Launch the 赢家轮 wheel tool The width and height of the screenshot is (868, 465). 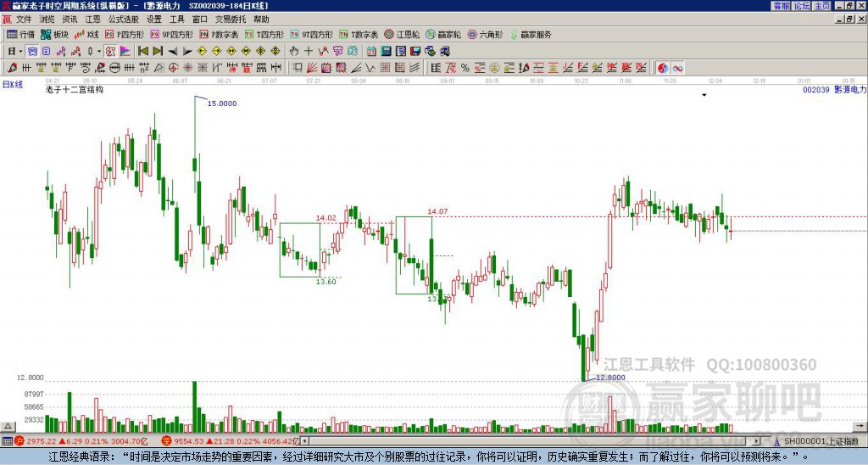click(x=444, y=34)
